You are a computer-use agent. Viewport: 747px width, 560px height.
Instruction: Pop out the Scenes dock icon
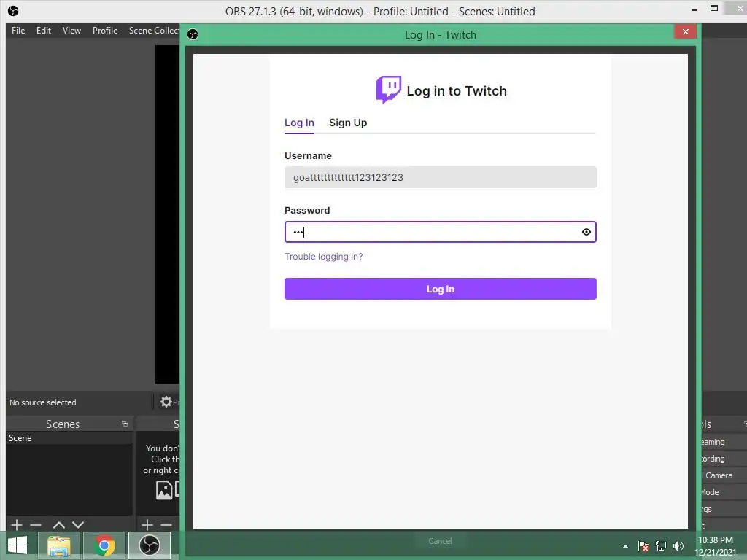pyautogui.click(x=124, y=424)
